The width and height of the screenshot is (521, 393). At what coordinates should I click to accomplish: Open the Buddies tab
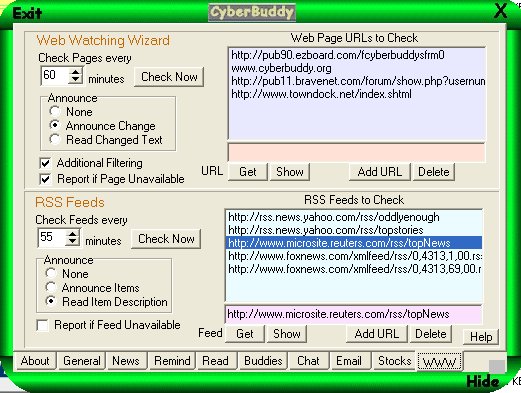263,361
